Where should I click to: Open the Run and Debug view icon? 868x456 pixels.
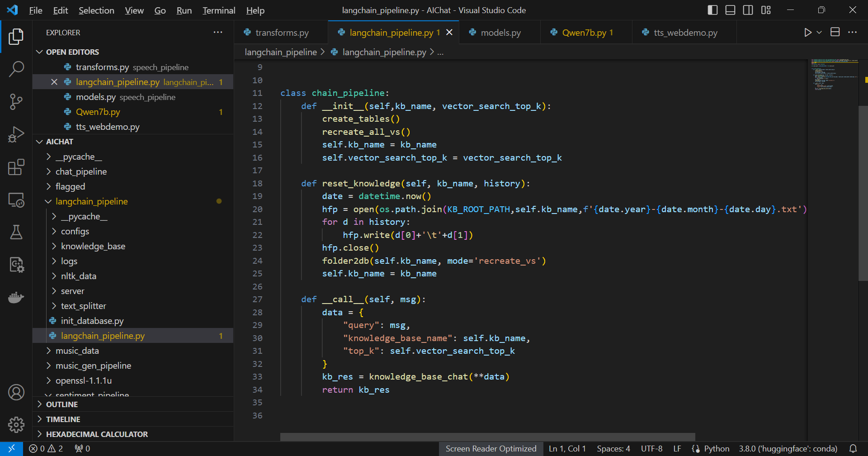point(16,134)
